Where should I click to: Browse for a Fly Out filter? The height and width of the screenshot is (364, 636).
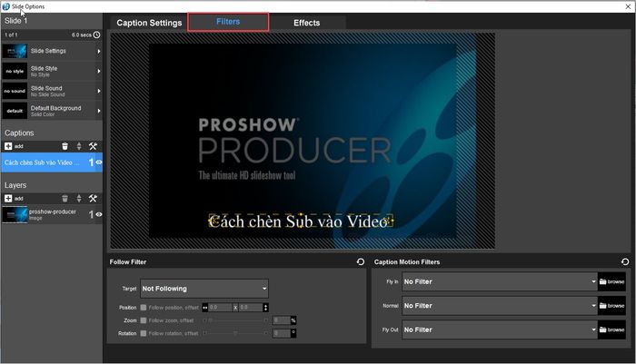pyautogui.click(x=611, y=330)
